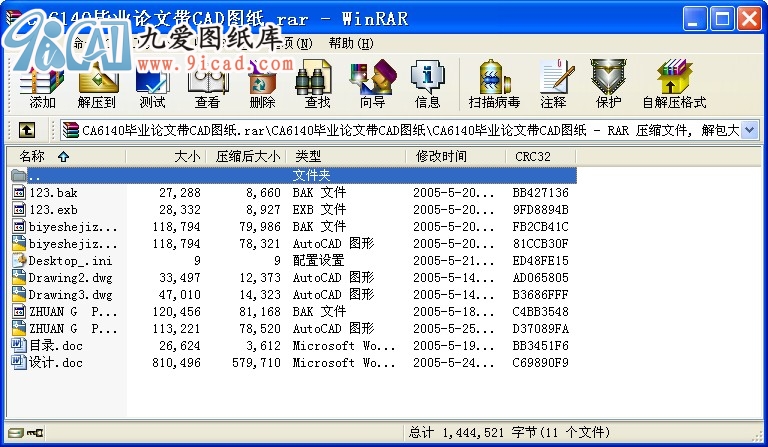Run 扫描病毒 (Virus Scan) on the archive
The width and height of the screenshot is (768, 447).
click(x=494, y=84)
